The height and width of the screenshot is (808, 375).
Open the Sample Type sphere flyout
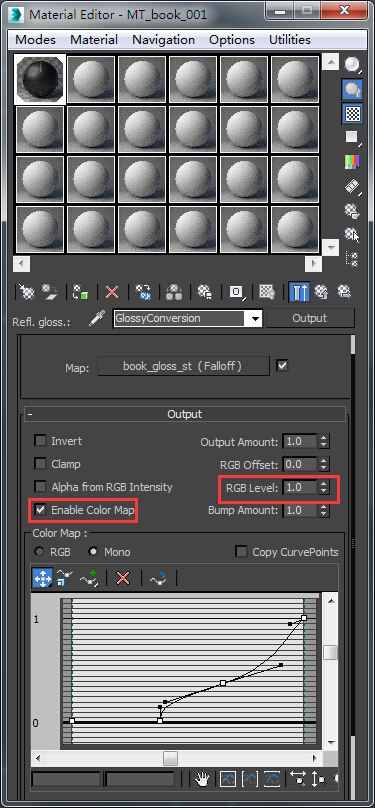(352, 64)
